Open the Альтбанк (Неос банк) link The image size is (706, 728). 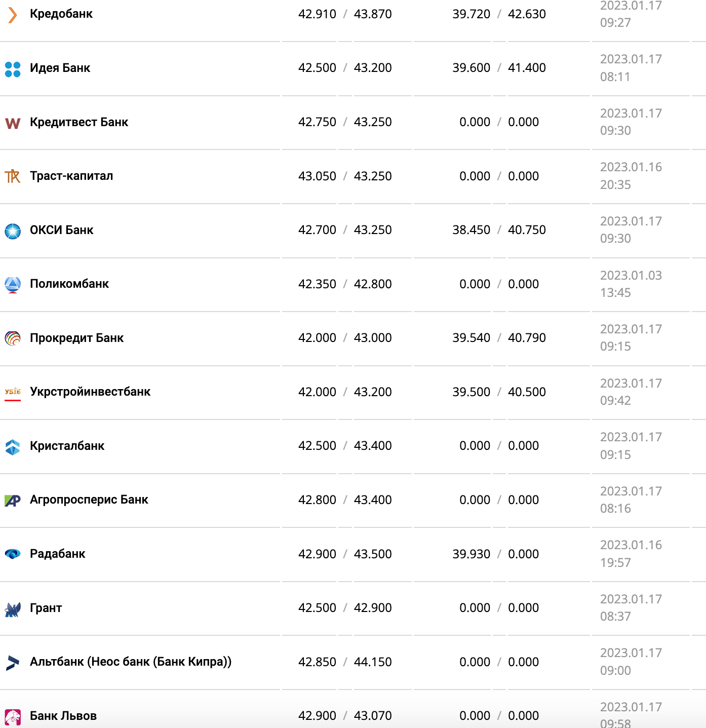131,662
